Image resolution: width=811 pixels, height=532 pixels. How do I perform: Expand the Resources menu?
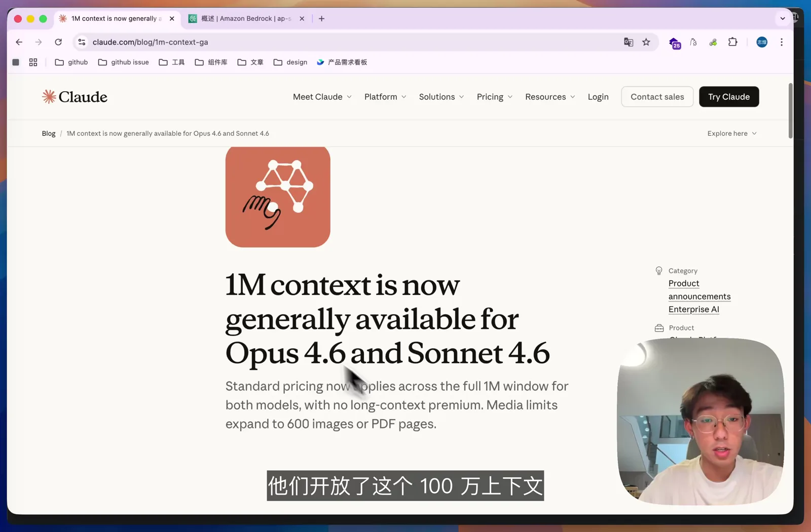pyautogui.click(x=550, y=97)
